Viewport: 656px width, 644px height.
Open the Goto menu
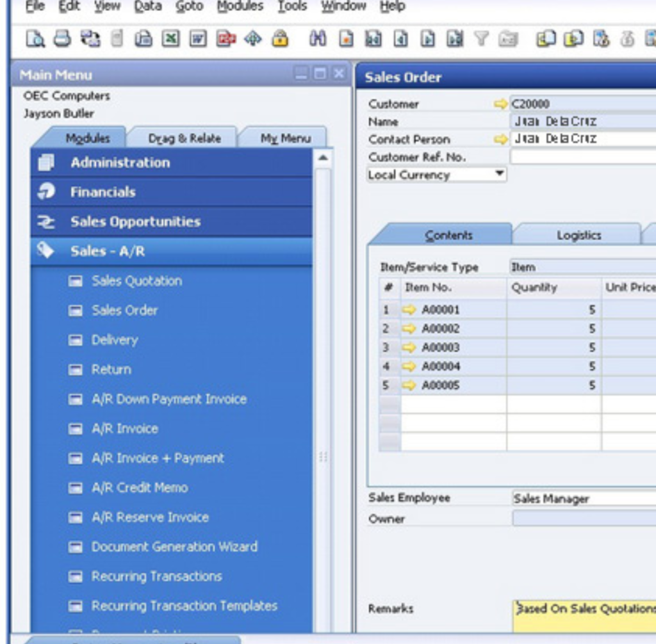[x=190, y=6]
